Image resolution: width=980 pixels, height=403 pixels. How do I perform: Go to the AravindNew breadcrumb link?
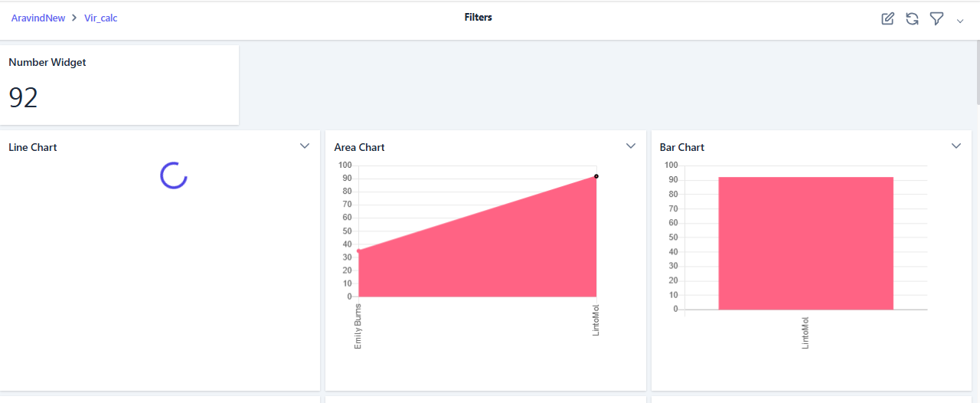click(x=38, y=18)
